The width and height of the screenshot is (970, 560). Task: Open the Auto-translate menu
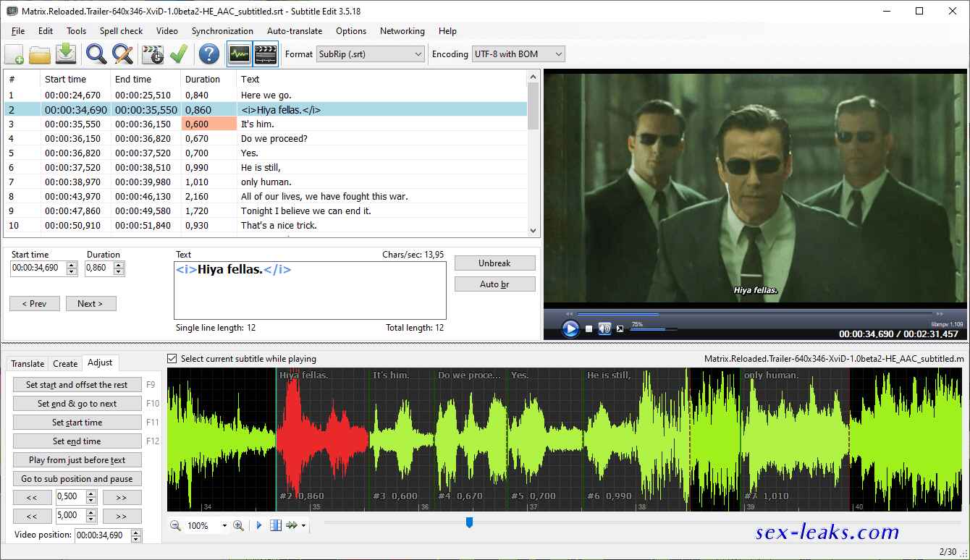point(295,31)
